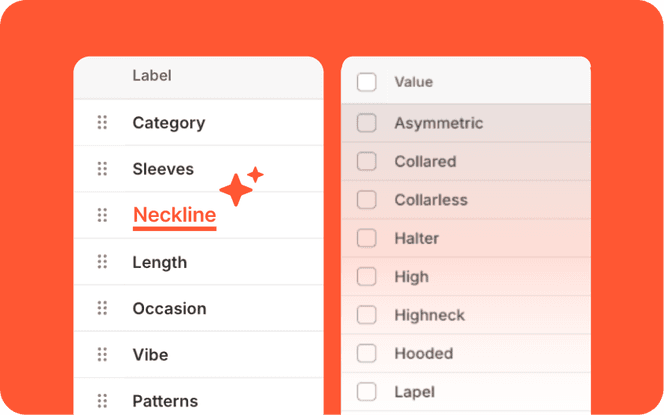Image resolution: width=664 pixels, height=415 pixels.
Task: Click the Value column header
Action: tap(413, 82)
